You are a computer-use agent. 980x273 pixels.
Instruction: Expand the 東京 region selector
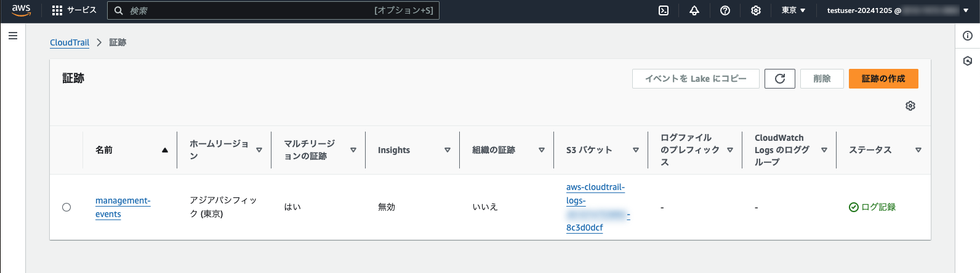coord(793,10)
